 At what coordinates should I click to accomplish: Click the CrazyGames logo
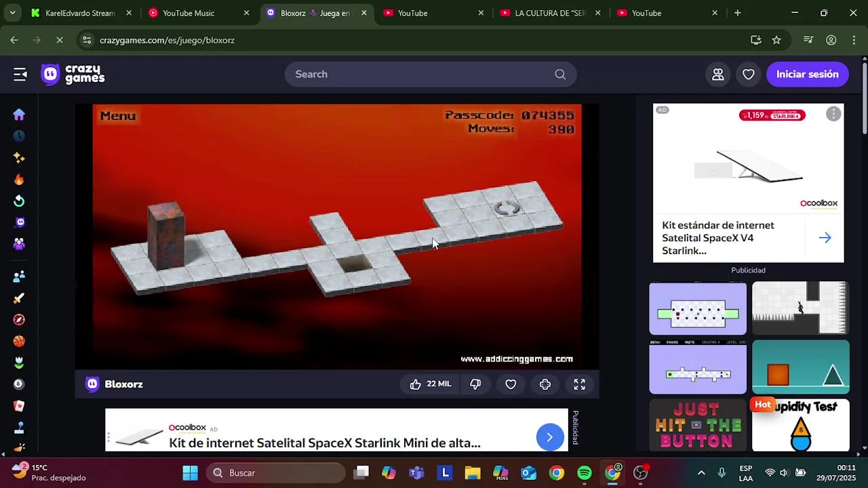73,75
